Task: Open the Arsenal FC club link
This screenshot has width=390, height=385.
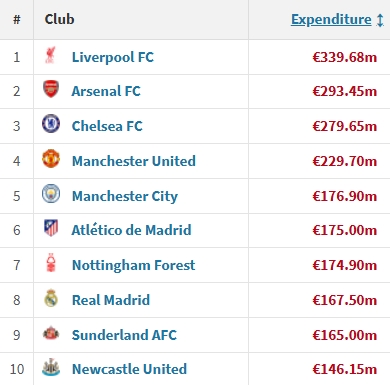Action: coord(106,91)
